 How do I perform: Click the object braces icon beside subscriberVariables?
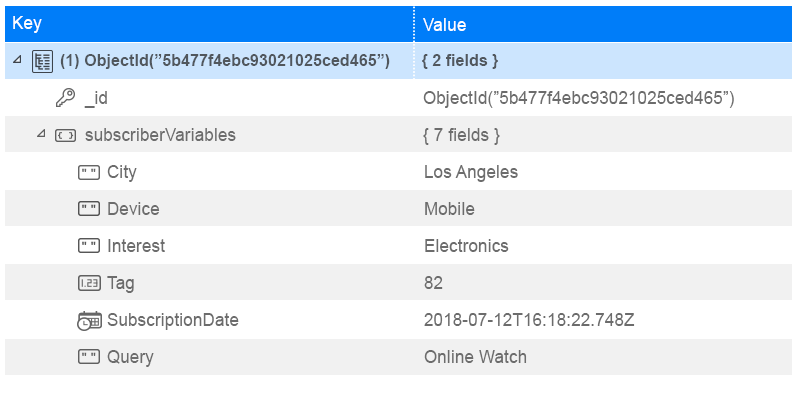65,135
